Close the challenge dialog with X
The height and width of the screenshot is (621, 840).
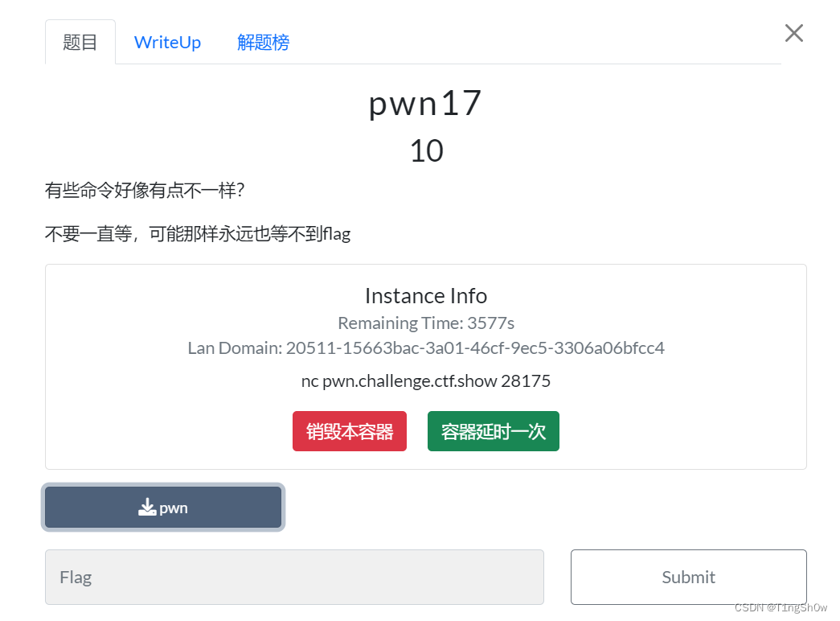793,33
